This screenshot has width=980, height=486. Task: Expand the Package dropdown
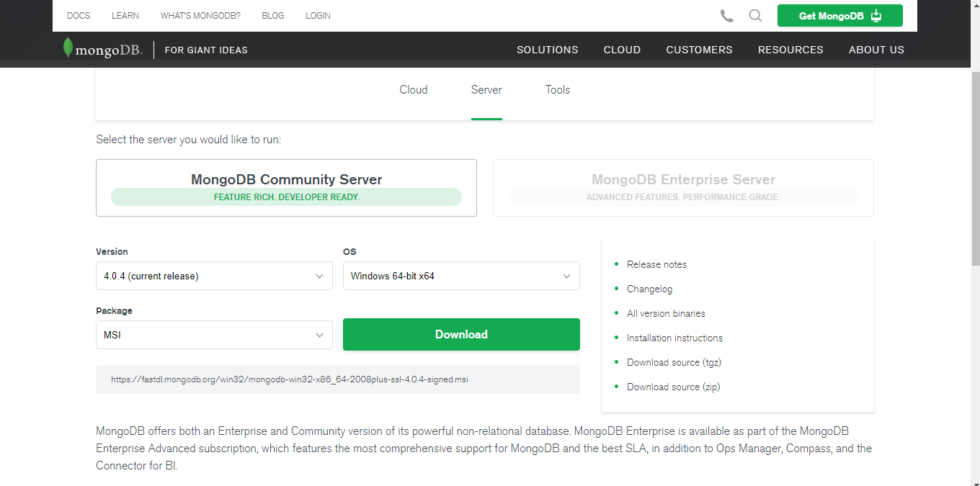pyautogui.click(x=214, y=335)
